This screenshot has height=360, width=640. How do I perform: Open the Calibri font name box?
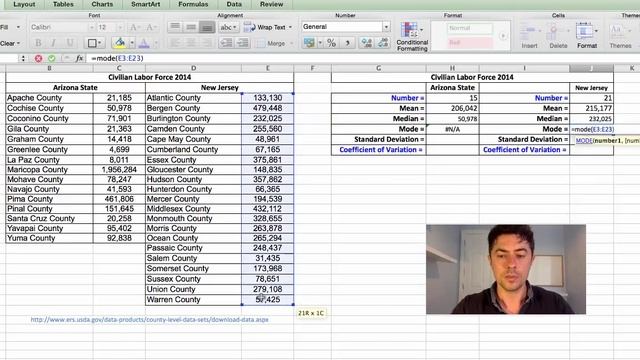coord(61,27)
